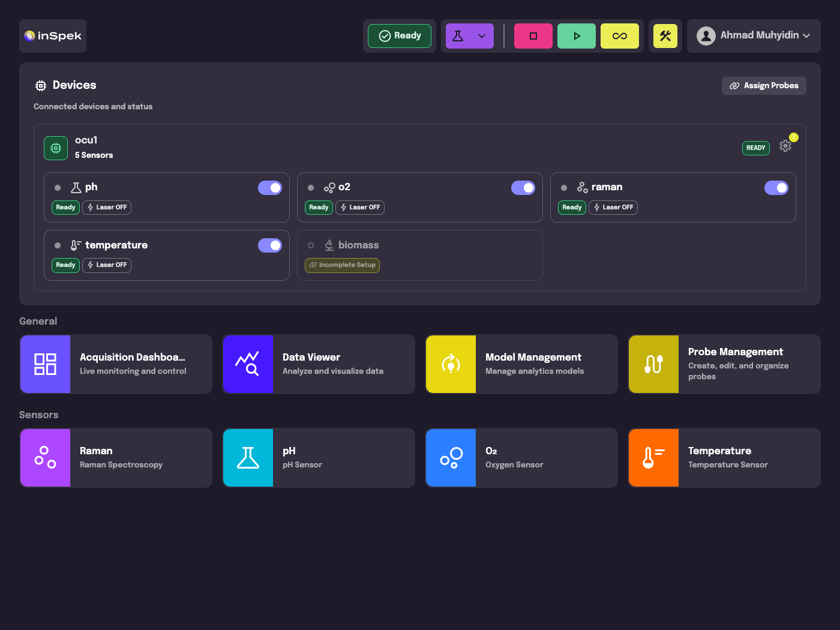The image size is (840, 630).
Task: Toggle the ph sensor switch
Action: pos(270,188)
